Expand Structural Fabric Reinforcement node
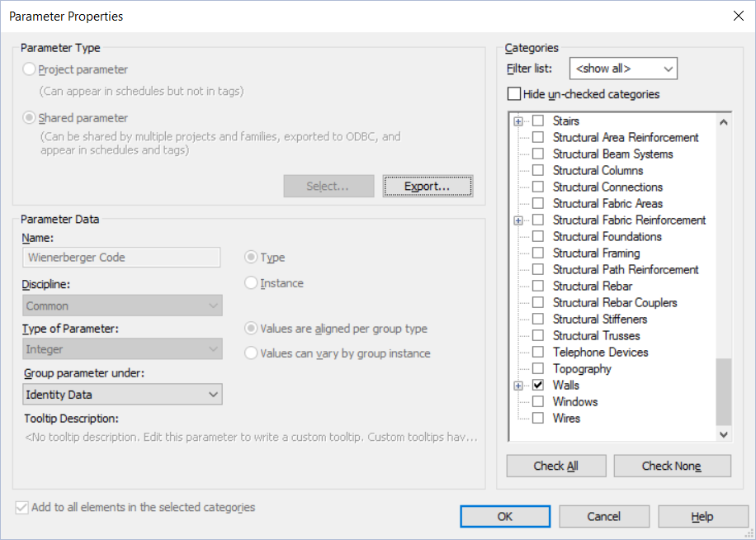This screenshot has width=756, height=540. coord(518,220)
